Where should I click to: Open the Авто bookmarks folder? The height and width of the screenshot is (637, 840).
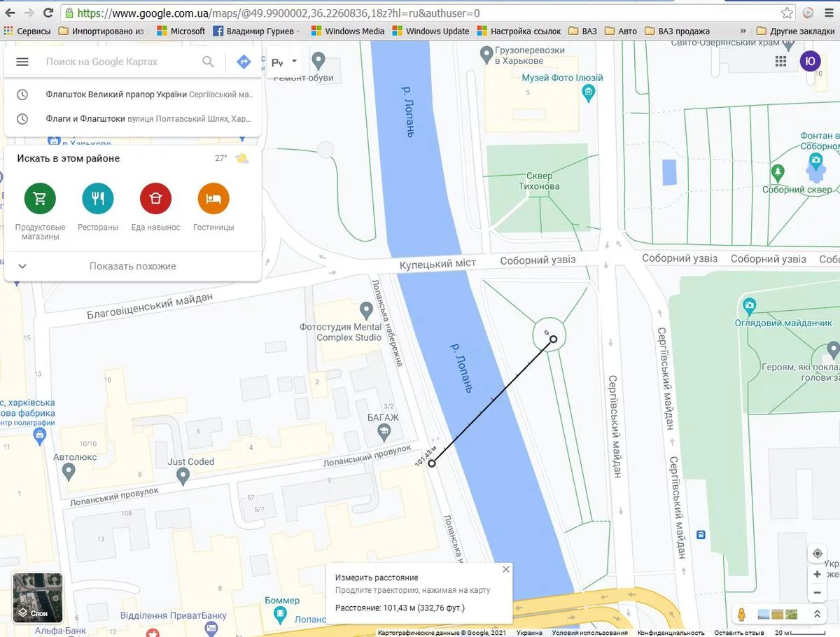(621, 31)
